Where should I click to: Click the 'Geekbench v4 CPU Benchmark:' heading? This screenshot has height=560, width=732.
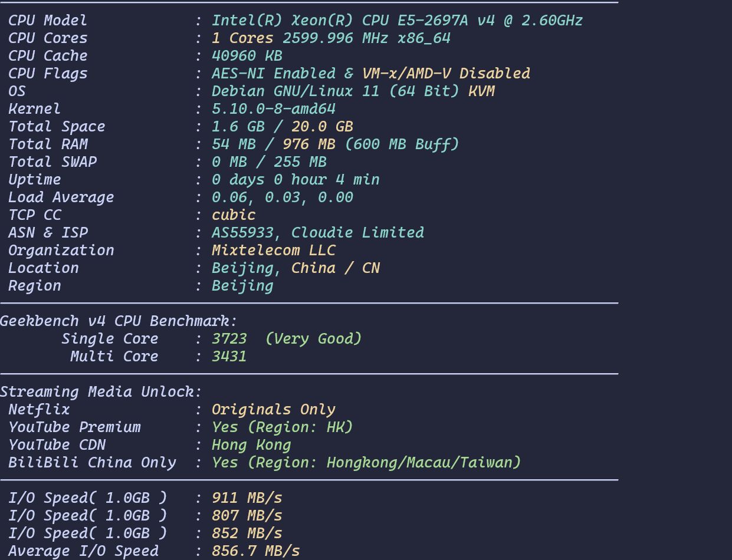click(119, 321)
